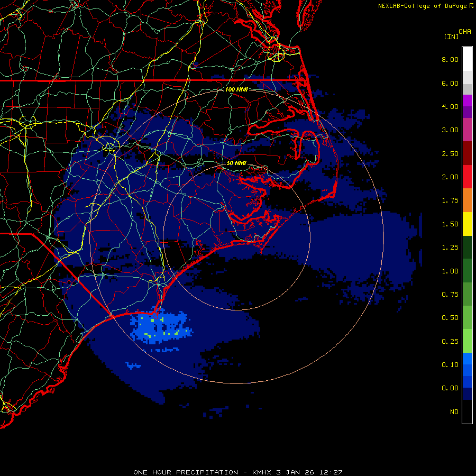Click the KMHX radar site identifier
The image size is (476, 476).
(262, 472)
